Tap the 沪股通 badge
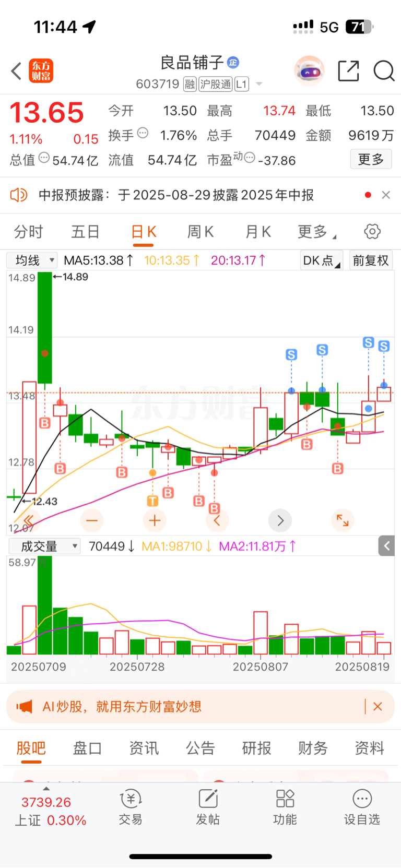401x868 pixels. click(x=215, y=84)
